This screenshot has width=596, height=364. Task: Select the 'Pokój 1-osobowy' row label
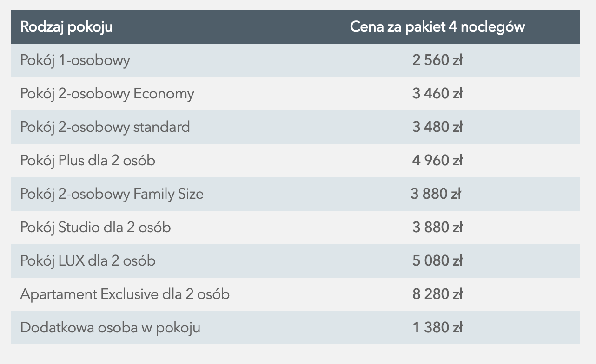coord(75,60)
